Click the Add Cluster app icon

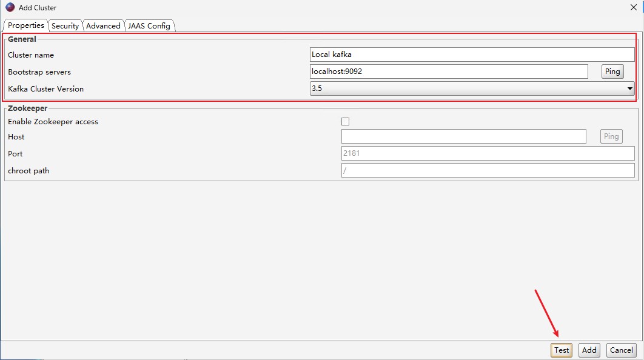10,8
